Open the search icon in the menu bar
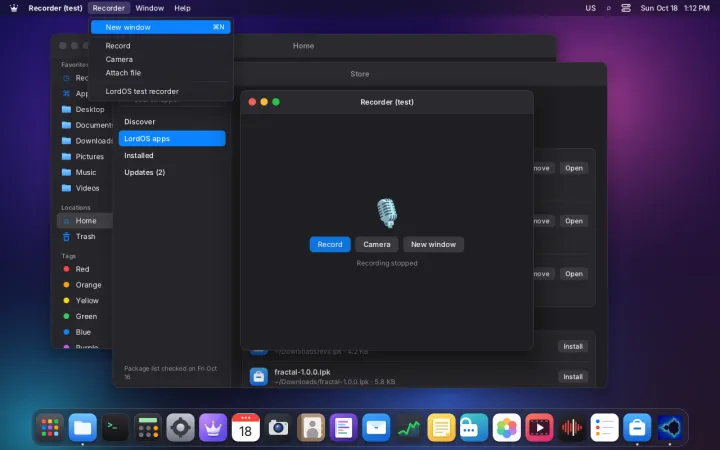720x450 pixels. (x=609, y=8)
